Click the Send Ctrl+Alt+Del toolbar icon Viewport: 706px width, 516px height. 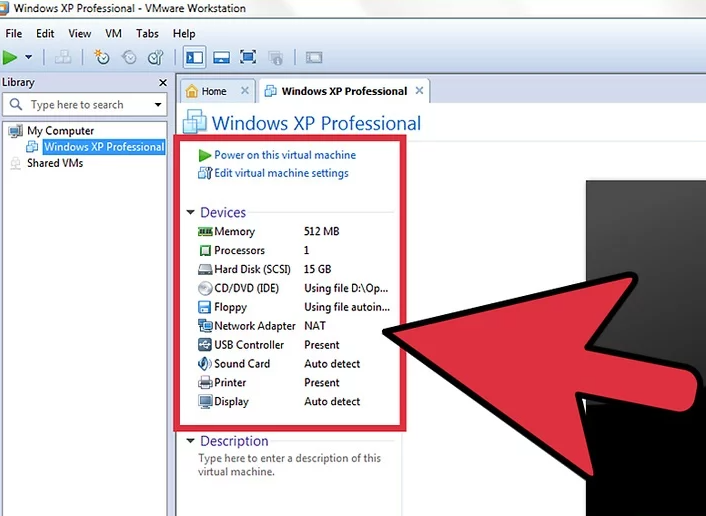[63, 57]
